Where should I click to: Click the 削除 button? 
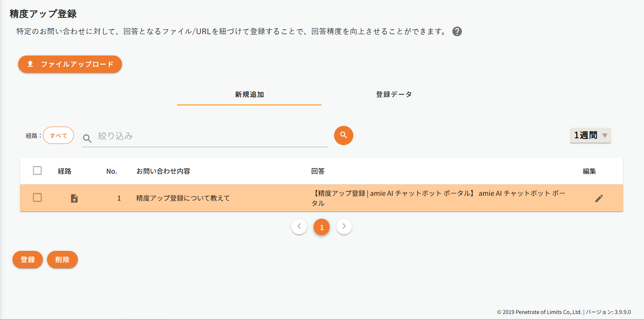62,260
